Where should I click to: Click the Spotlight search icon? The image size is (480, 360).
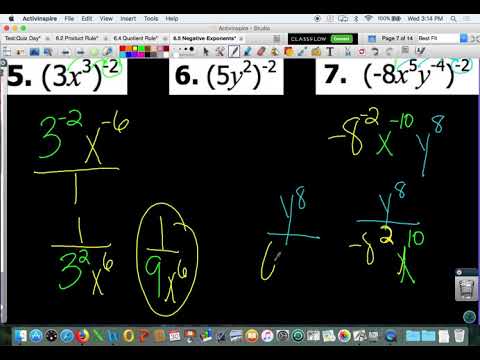pos(453,19)
